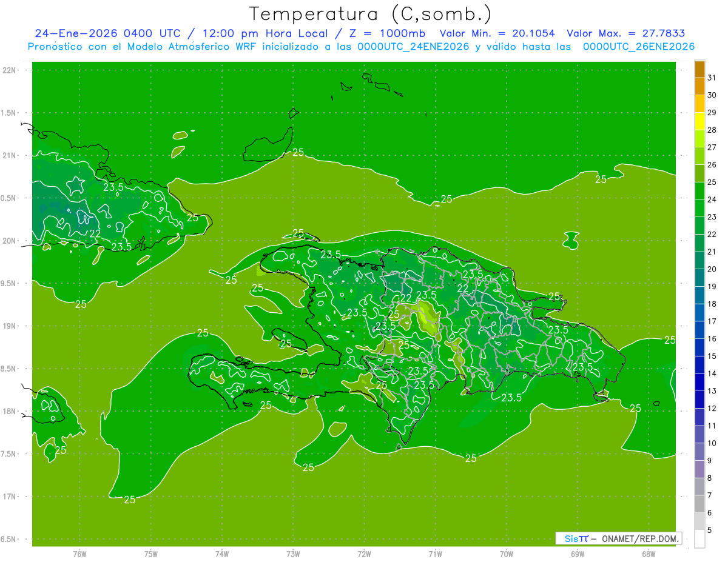Click the '0000UTC_26ENE2026' valid-until time

pyautogui.click(x=638, y=47)
